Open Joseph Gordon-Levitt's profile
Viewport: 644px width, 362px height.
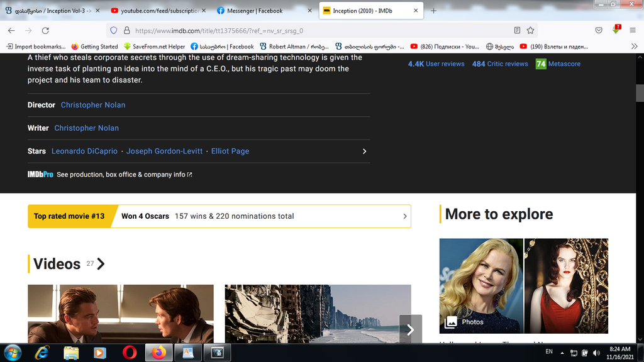pyautogui.click(x=164, y=151)
